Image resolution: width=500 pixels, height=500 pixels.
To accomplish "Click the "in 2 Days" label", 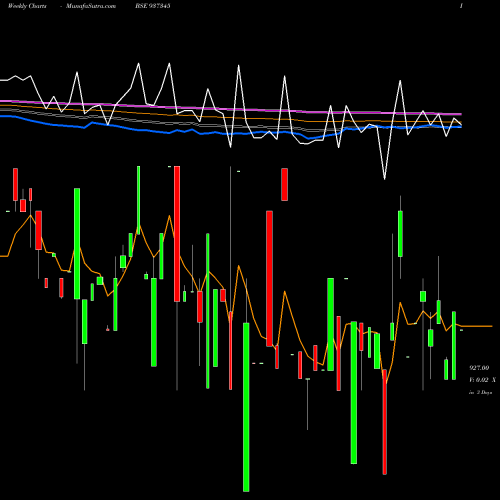I will click(480, 393).
